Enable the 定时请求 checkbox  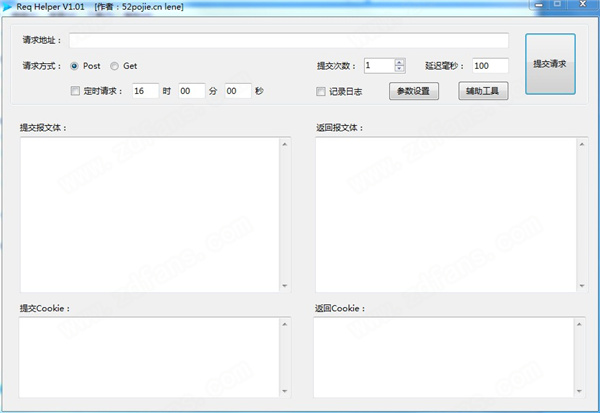tap(75, 91)
